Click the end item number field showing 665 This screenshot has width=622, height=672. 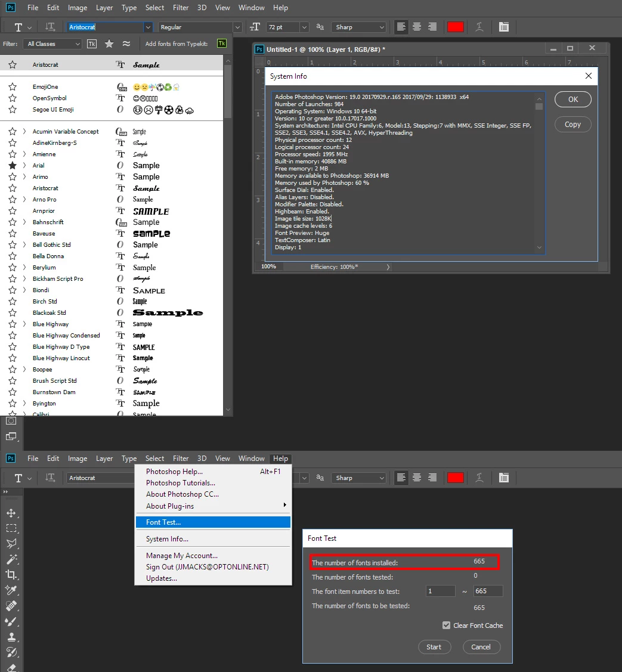click(488, 591)
